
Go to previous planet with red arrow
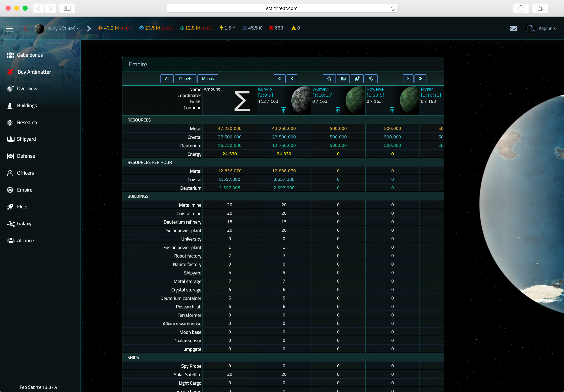coord(25,28)
